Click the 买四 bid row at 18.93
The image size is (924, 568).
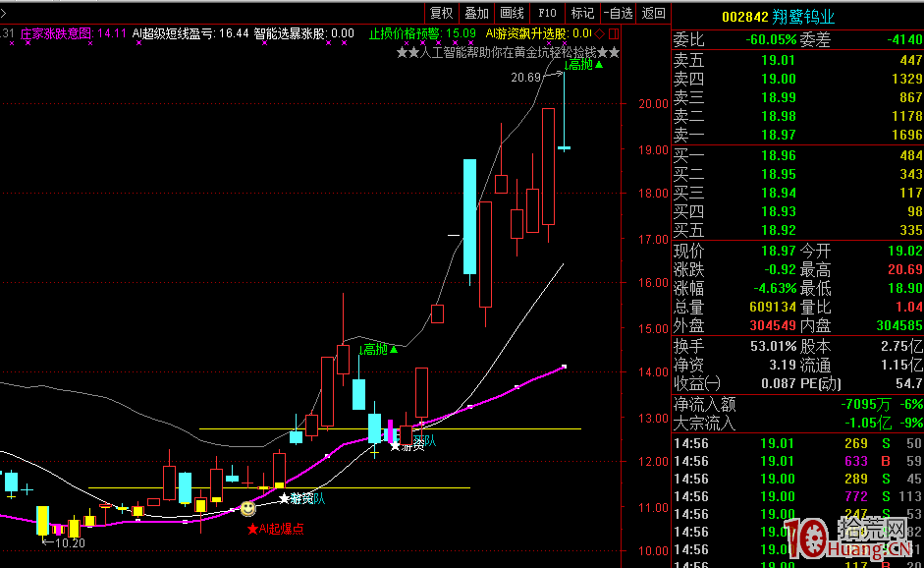coord(798,211)
